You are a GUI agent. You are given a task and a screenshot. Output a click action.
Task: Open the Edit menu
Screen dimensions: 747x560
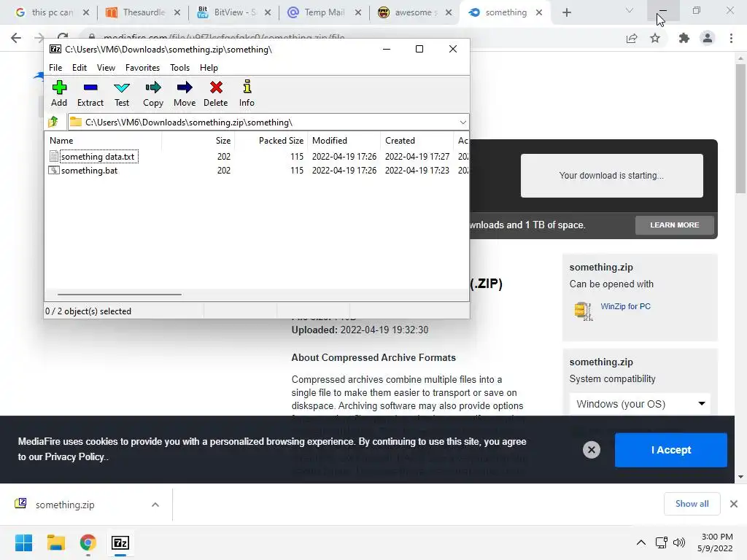click(x=79, y=68)
